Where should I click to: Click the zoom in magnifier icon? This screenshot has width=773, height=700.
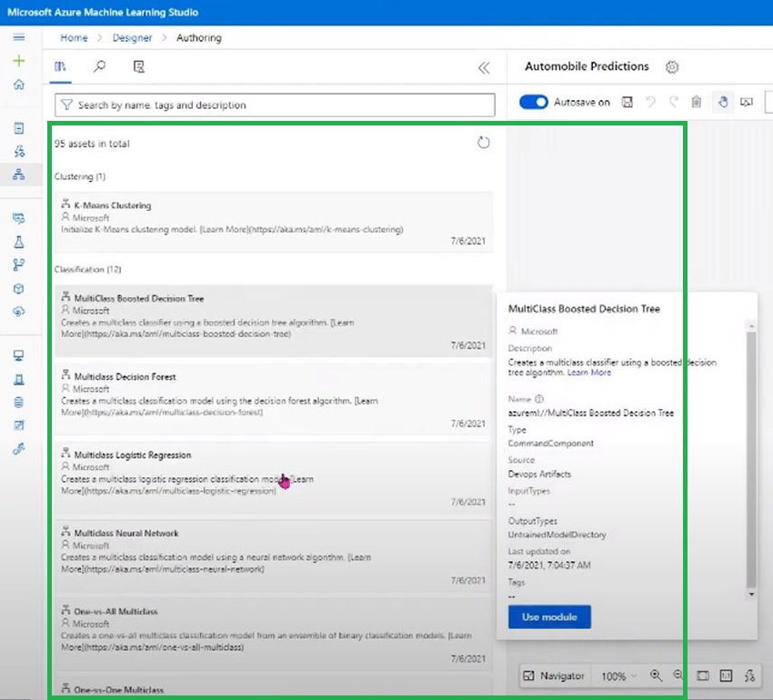pyautogui.click(x=656, y=675)
